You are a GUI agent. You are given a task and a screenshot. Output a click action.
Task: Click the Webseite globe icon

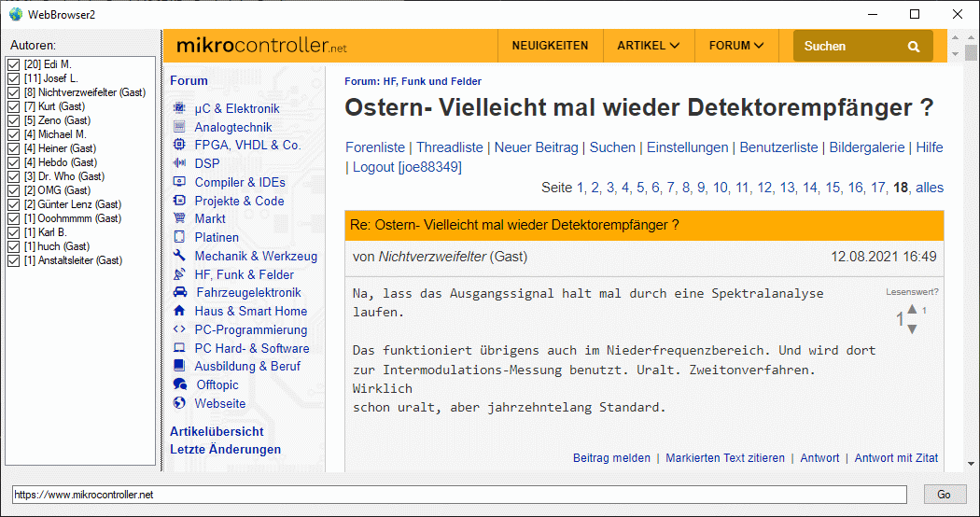point(179,403)
